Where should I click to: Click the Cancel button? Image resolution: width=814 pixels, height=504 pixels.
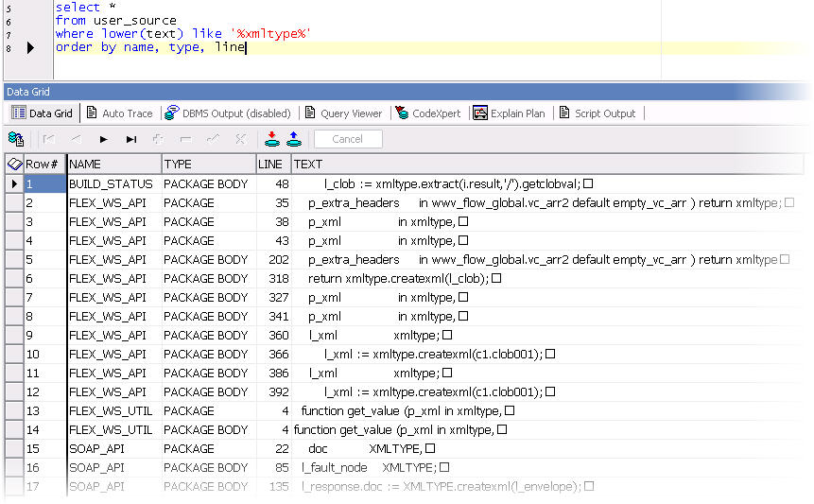click(x=348, y=139)
